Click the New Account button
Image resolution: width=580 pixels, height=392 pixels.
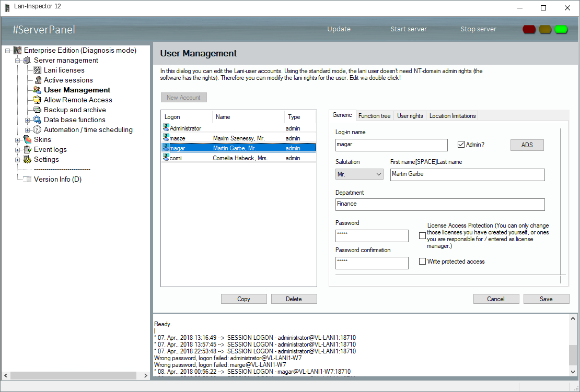click(x=184, y=98)
